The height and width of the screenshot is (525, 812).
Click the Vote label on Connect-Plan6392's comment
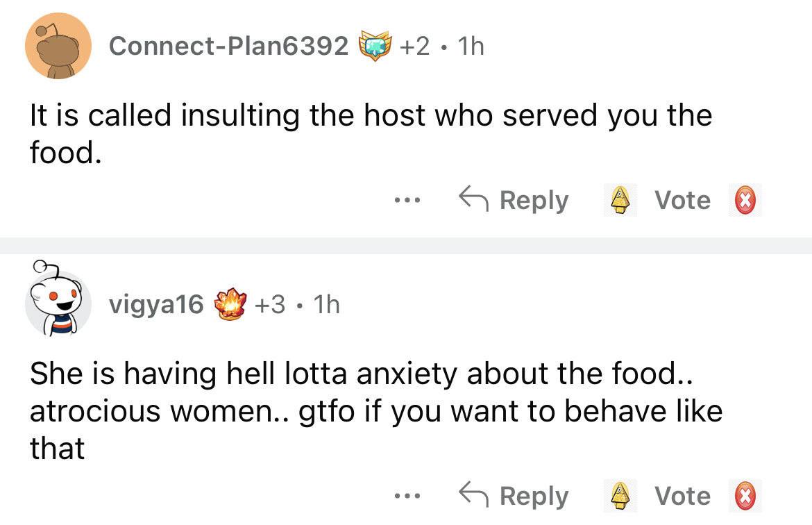pos(683,200)
